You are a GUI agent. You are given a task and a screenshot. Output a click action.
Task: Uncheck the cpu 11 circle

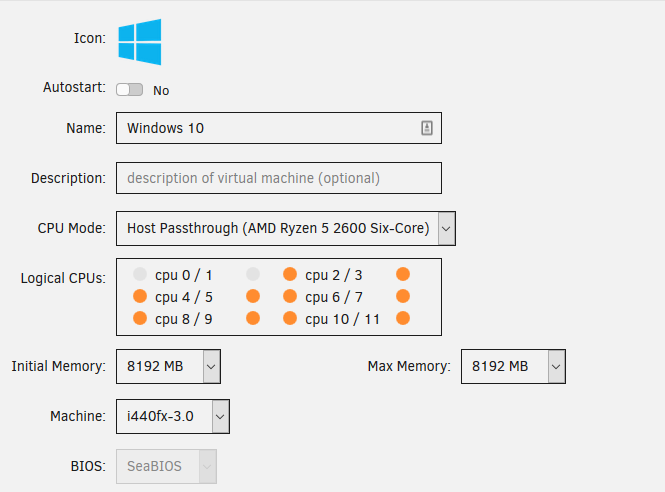[403, 318]
